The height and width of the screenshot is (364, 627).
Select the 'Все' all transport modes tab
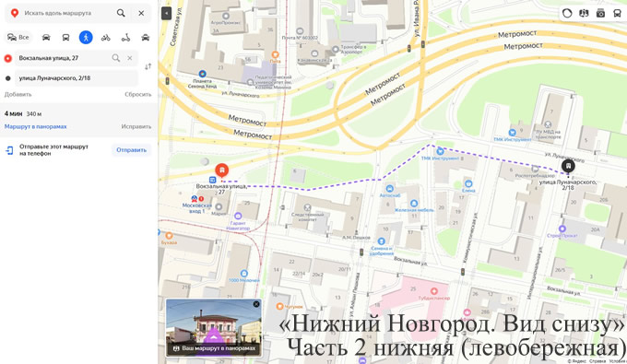18,37
